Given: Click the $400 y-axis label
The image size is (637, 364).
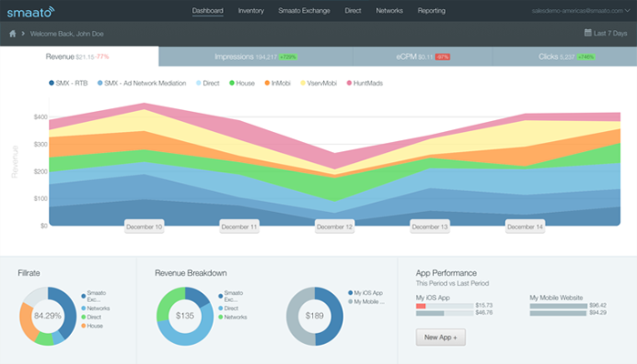Looking at the screenshot, I should tap(41, 117).
